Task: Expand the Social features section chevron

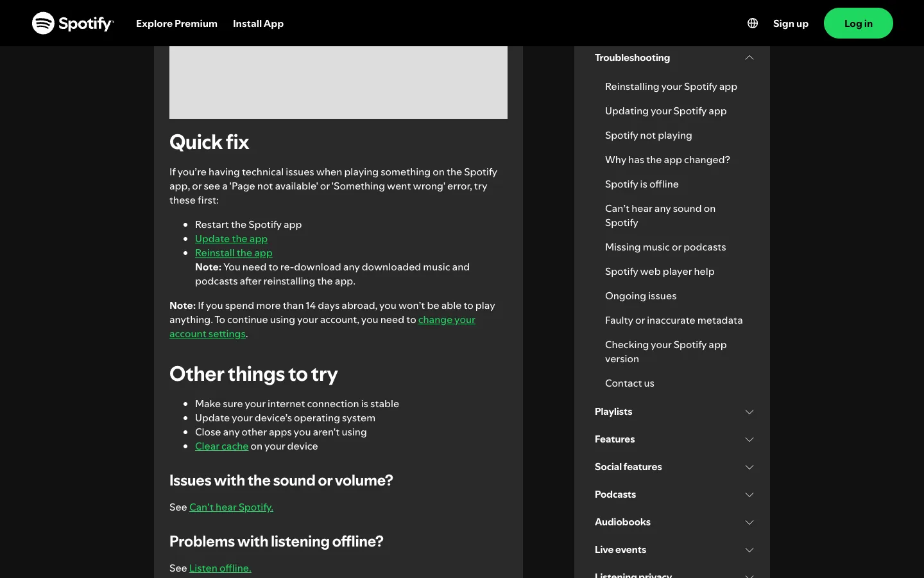Action: (749, 467)
